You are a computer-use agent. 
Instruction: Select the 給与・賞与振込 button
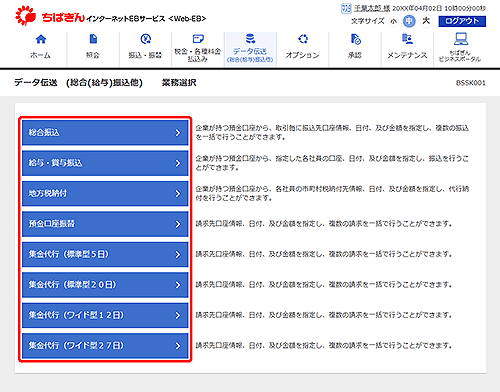(x=105, y=163)
